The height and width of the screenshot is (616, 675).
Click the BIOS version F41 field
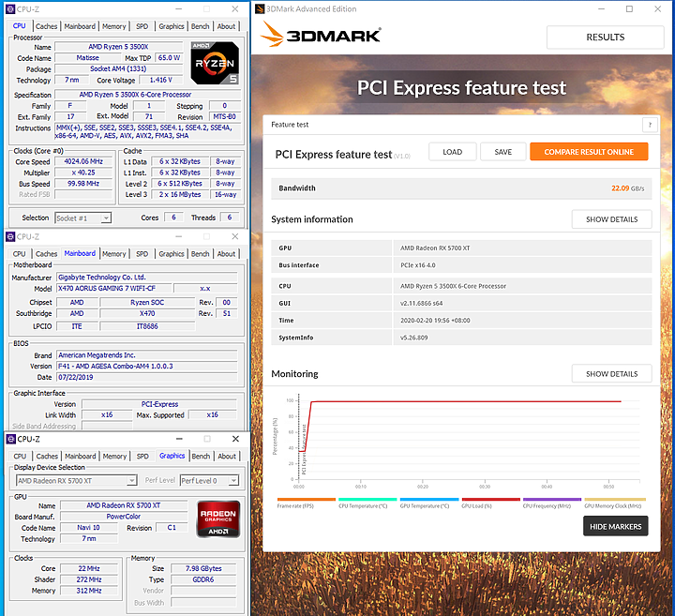147,367
